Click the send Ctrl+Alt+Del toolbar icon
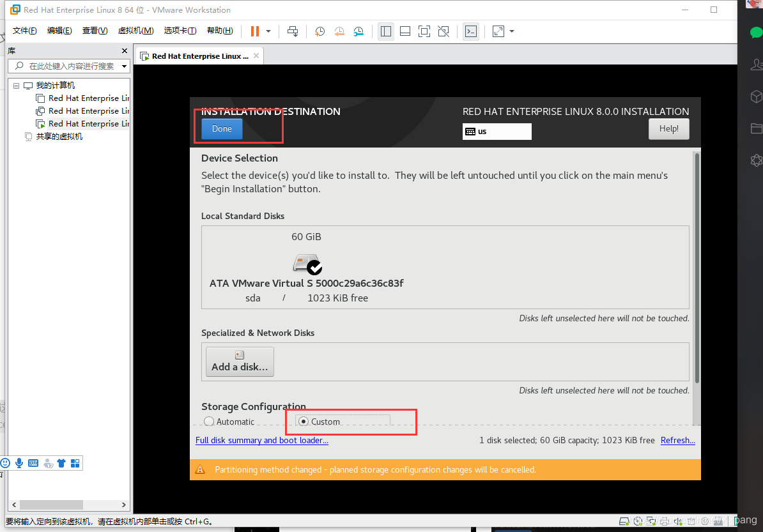Image resolution: width=763 pixels, height=532 pixels. (x=293, y=31)
